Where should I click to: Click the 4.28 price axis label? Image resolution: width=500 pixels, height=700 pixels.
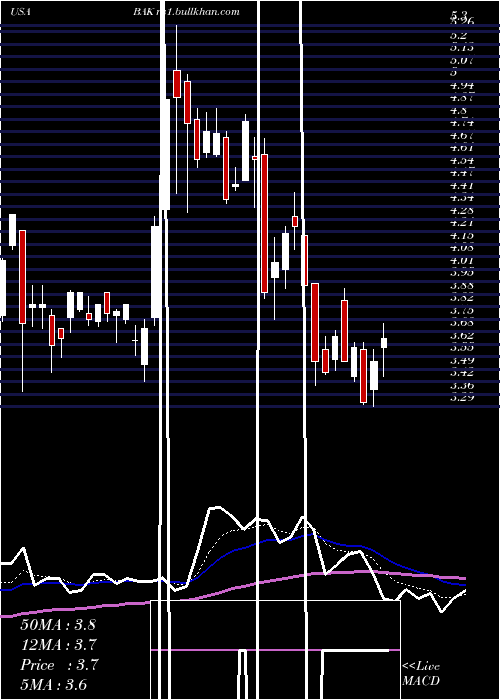tap(462, 210)
